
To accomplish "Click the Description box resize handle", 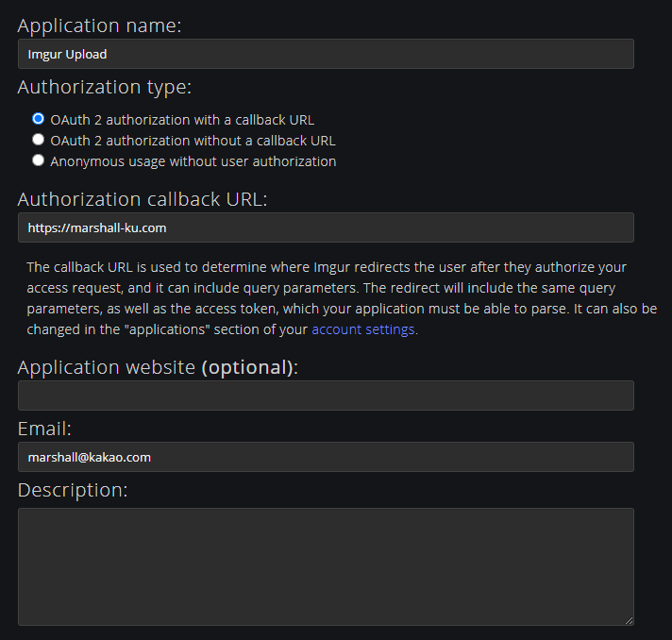I will [x=629, y=620].
